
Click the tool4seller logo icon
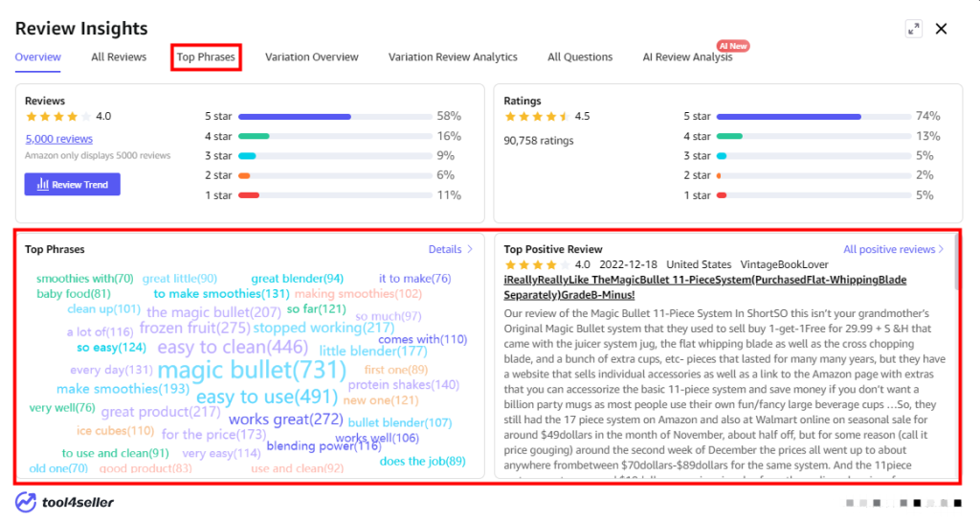pos(26,502)
